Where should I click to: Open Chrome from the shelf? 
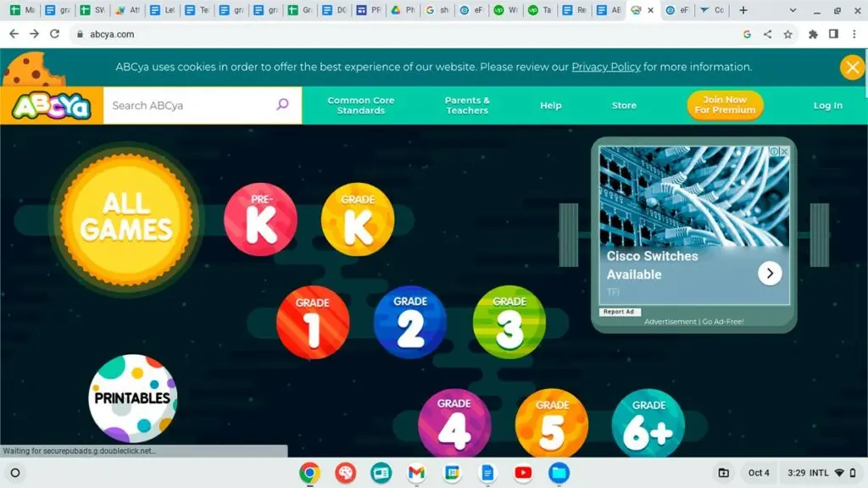click(310, 473)
